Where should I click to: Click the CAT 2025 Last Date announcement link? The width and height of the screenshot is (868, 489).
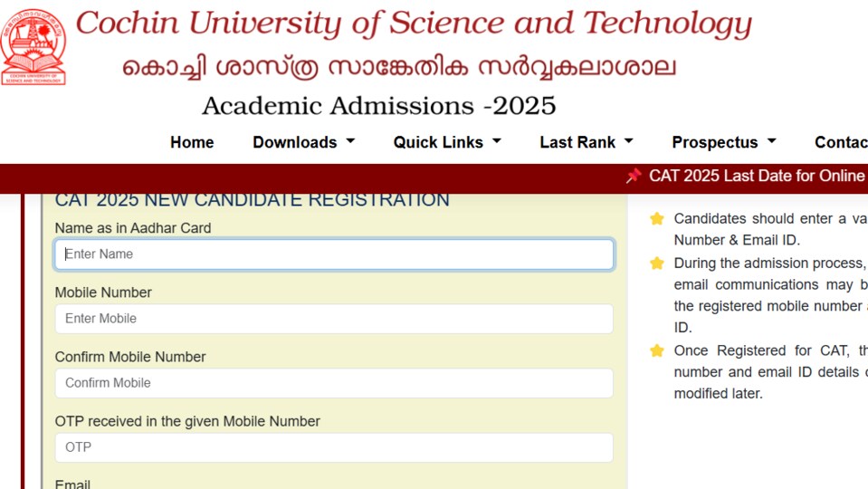coord(758,176)
